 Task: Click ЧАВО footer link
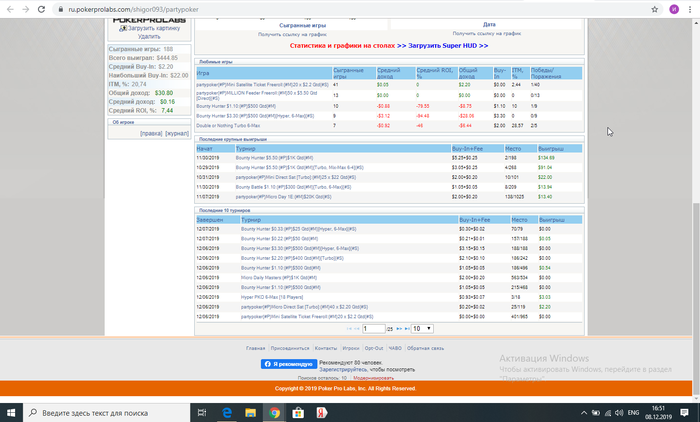[395, 348]
